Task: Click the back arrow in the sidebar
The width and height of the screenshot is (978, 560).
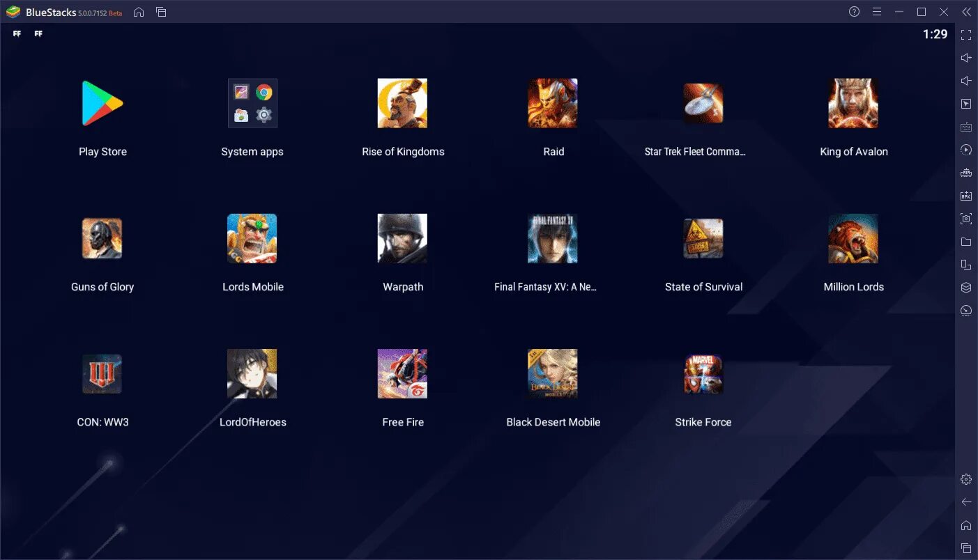Action: point(966,502)
